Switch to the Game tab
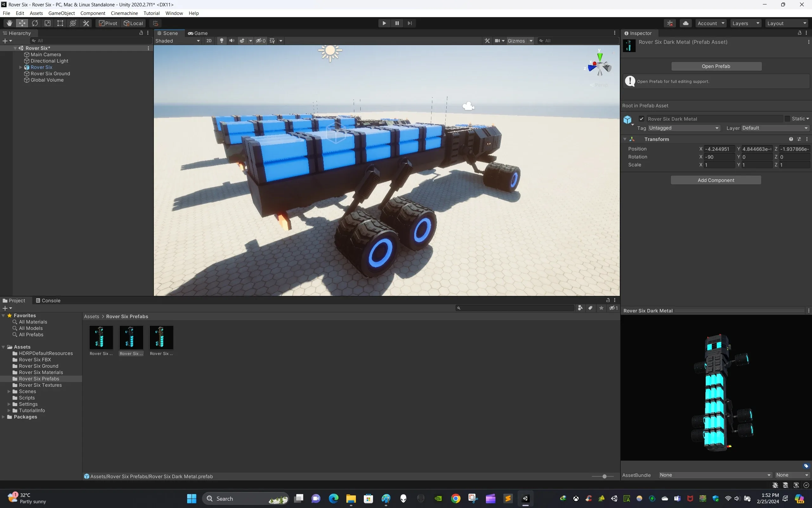This screenshot has width=812, height=508. coord(198,33)
